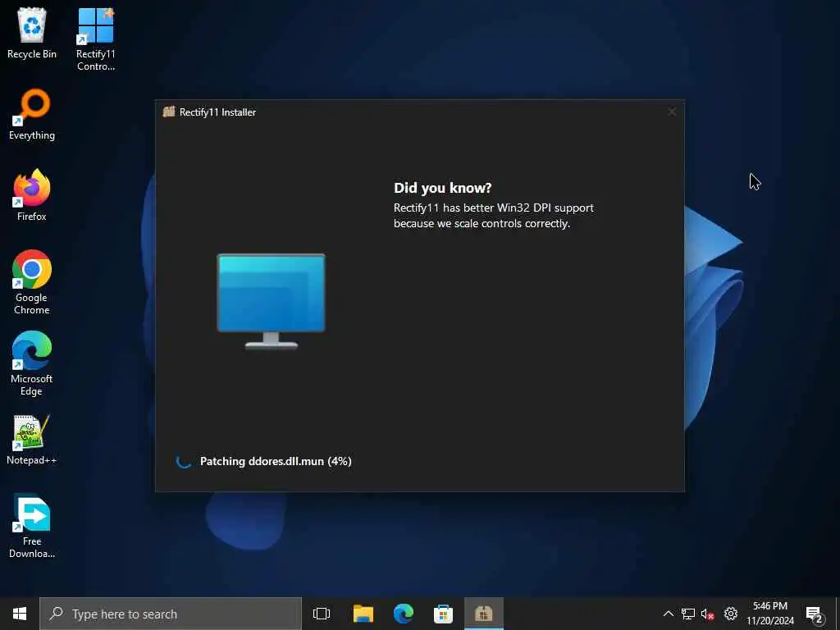The image size is (840, 630).
Task: Select the Everything search desktop icon
Action: coord(32,114)
